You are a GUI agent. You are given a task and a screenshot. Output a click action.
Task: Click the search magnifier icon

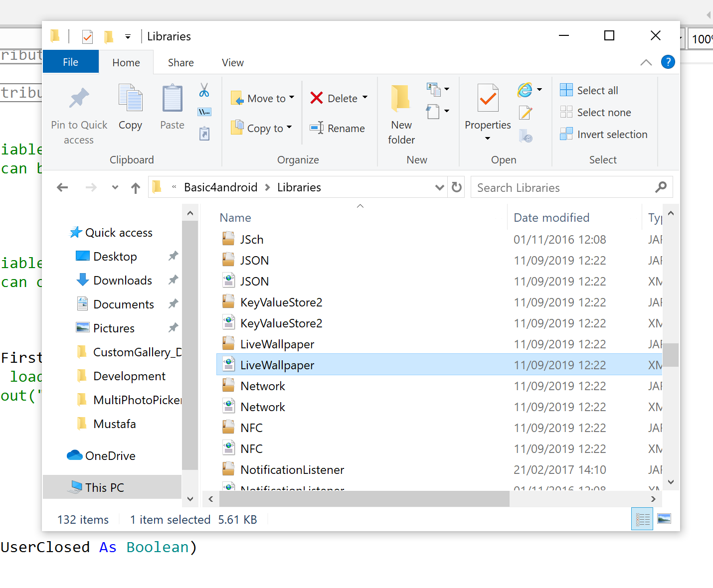pos(661,187)
